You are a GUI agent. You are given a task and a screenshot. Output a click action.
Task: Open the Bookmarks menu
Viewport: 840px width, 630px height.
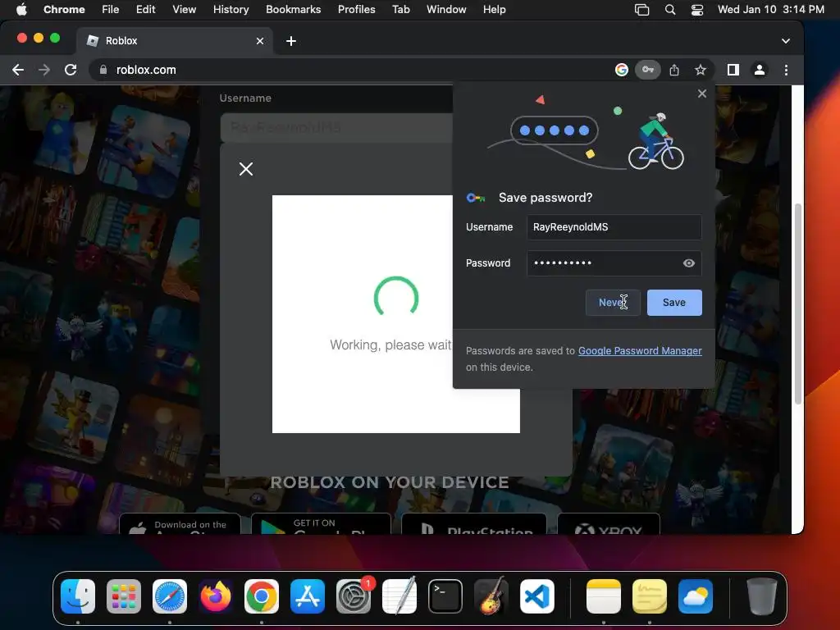[293, 9]
